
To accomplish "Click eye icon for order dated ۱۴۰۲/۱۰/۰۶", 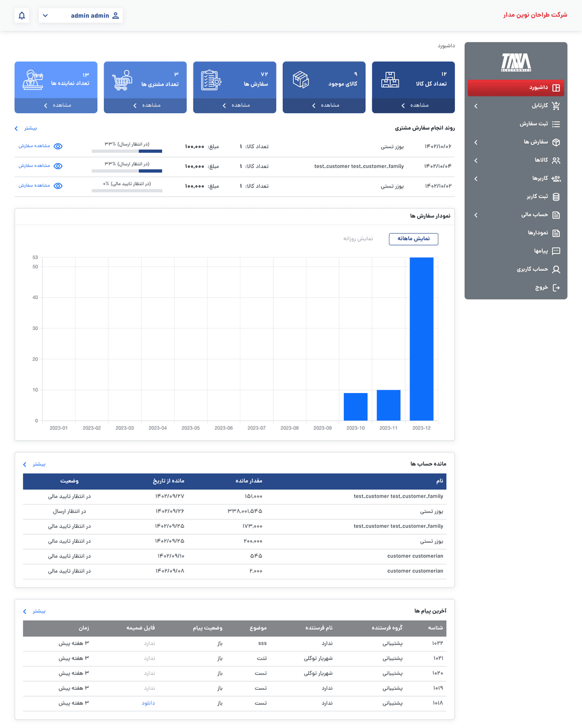I will [x=58, y=146].
